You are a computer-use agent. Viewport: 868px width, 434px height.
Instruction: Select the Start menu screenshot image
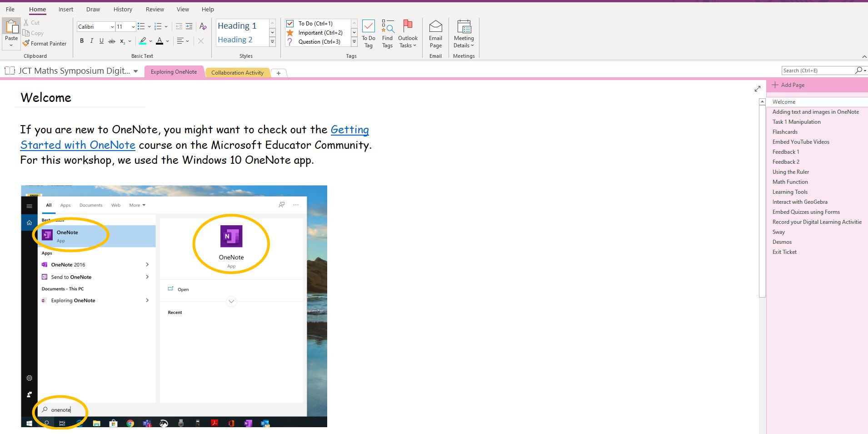(x=174, y=306)
